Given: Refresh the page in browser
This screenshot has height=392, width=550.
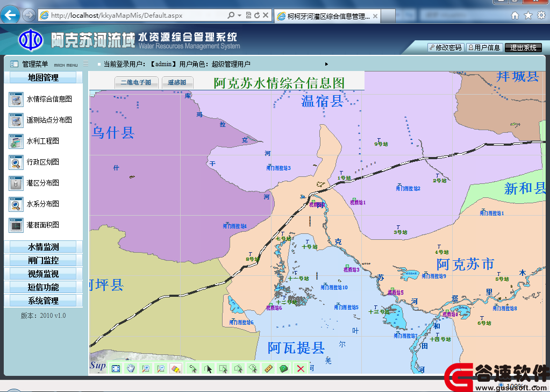Looking at the screenshot, I should click(257, 15).
